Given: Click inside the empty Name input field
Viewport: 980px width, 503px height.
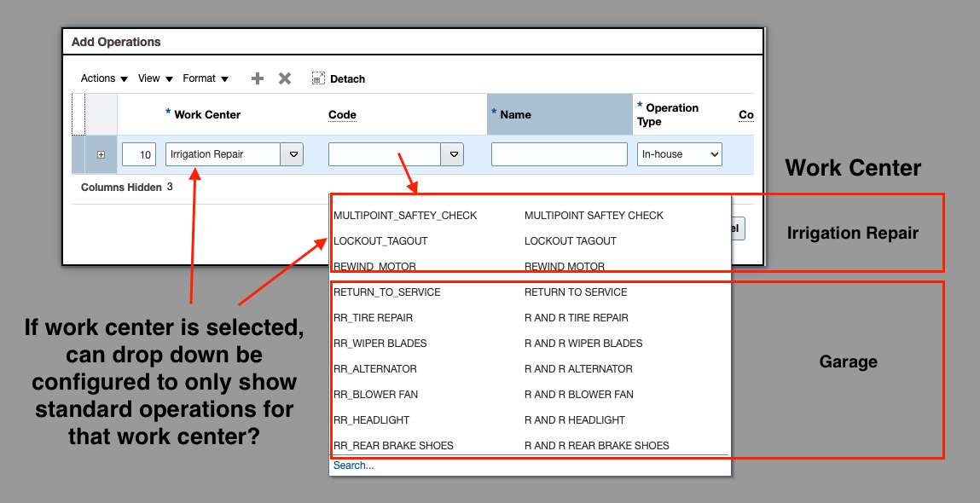Looking at the screenshot, I should point(559,154).
